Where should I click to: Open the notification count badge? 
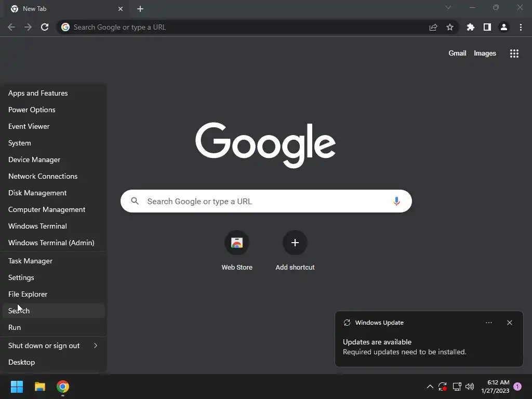517,387
